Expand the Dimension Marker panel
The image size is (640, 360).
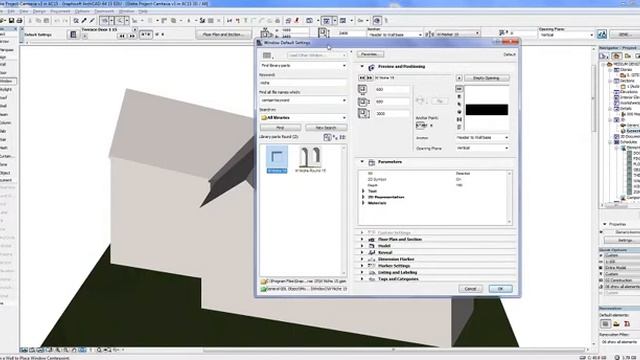(362, 259)
